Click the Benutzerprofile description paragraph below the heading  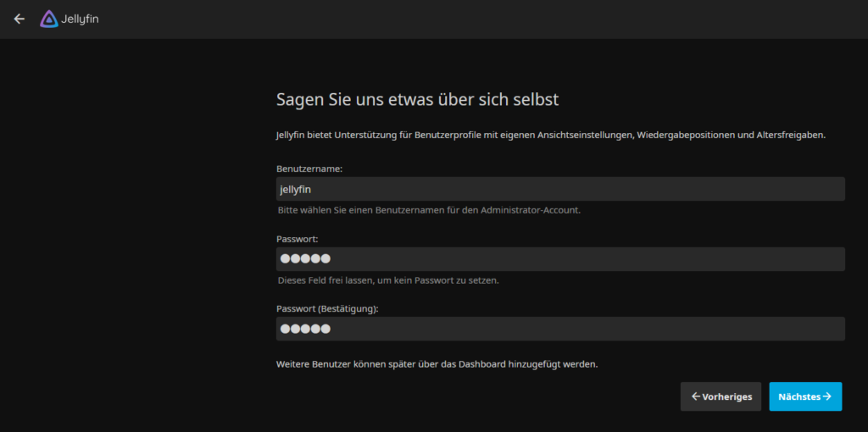click(550, 135)
